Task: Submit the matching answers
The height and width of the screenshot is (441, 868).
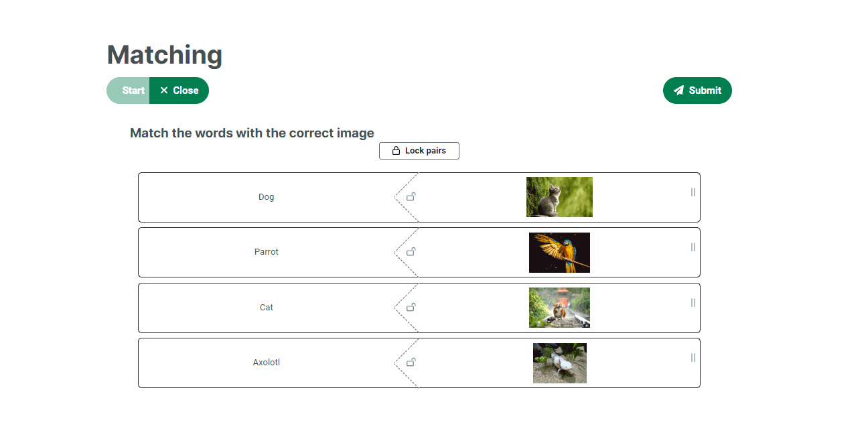Action: (x=697, y=90)
